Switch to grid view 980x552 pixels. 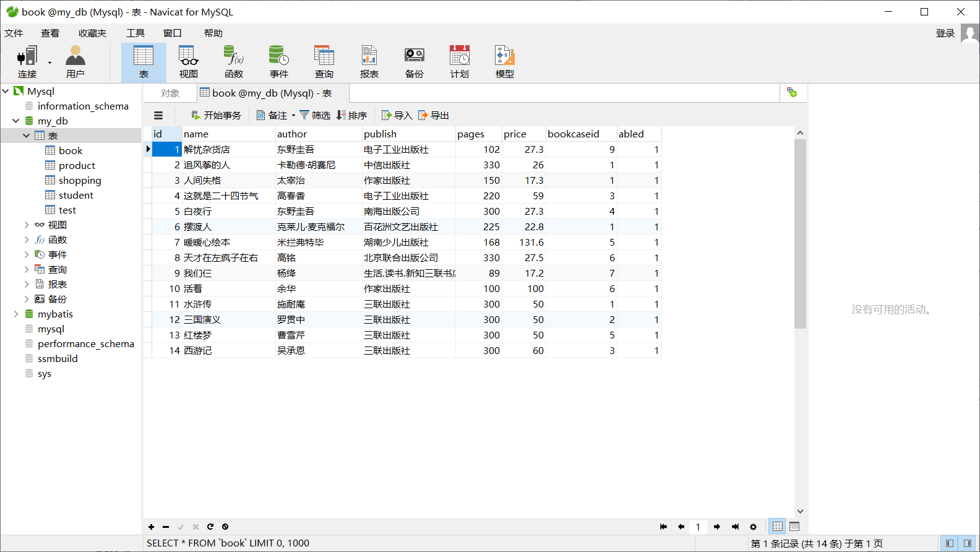click(778, 527)
